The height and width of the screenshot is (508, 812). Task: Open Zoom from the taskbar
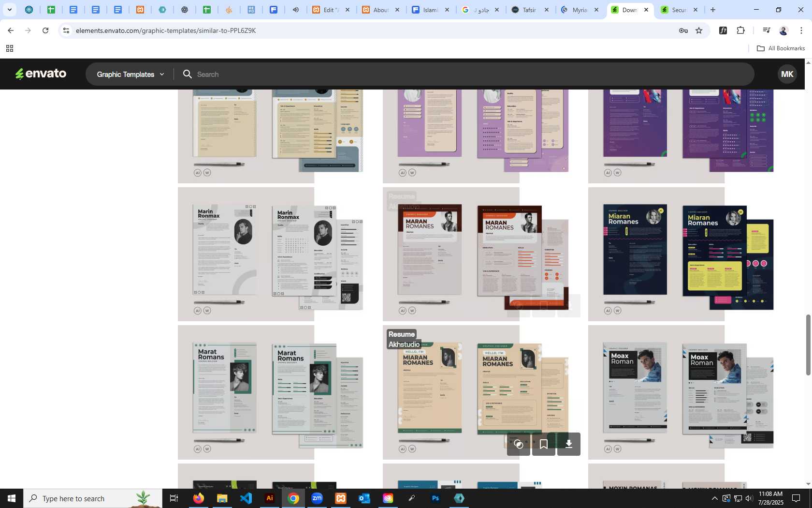(317, 498)
